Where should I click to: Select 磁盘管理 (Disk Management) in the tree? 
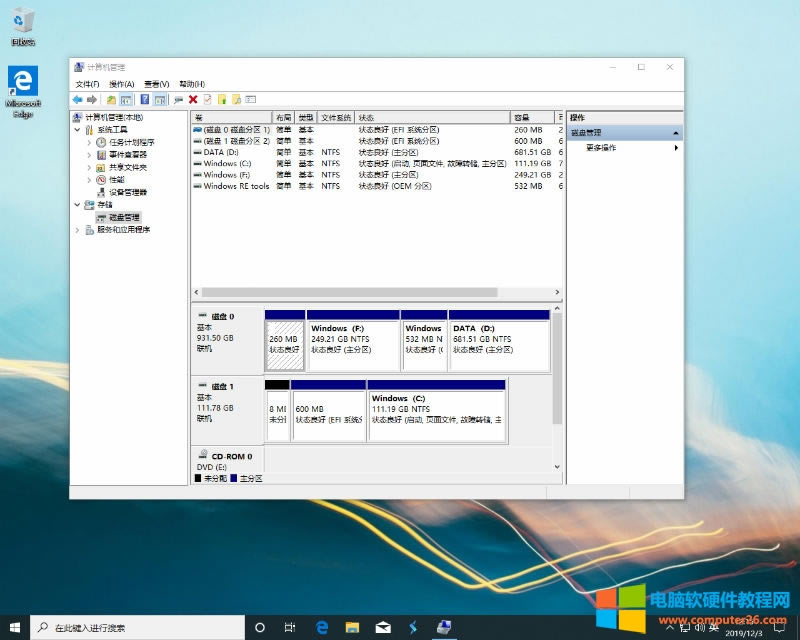click(124, 217)
